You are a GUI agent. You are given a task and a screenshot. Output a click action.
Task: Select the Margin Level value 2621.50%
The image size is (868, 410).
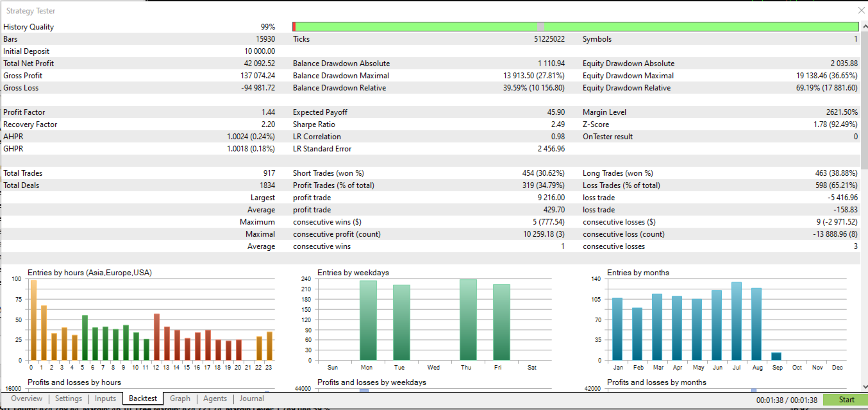click(842, 112)
